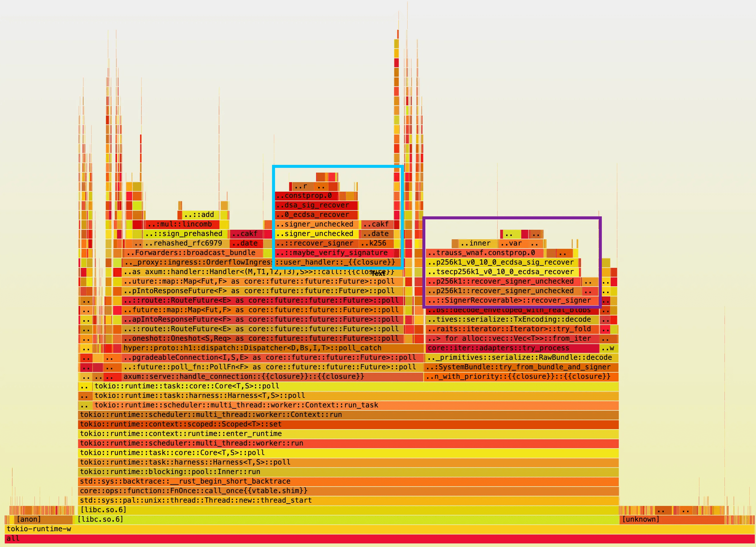This screenshot has width=756, height=547.
Task: Zoom into trauss_wnaf.constprop.0 frame in purple box
Action: pos(484,253)
